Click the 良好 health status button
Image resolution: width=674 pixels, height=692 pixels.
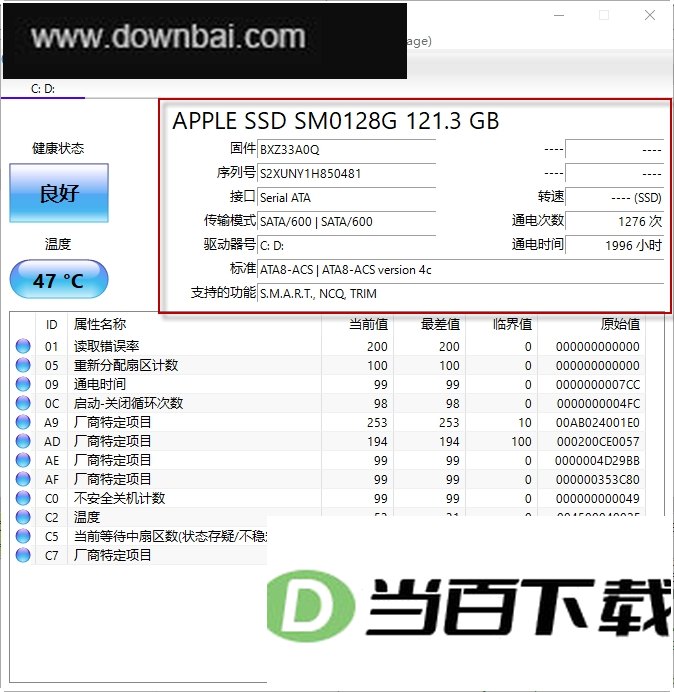point(59,193)
